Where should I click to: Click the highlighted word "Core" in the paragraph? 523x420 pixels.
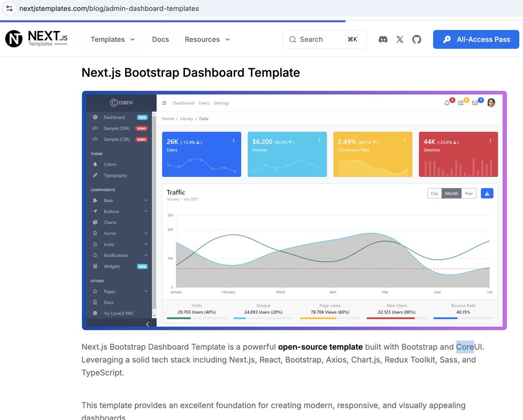pos(465,347)
